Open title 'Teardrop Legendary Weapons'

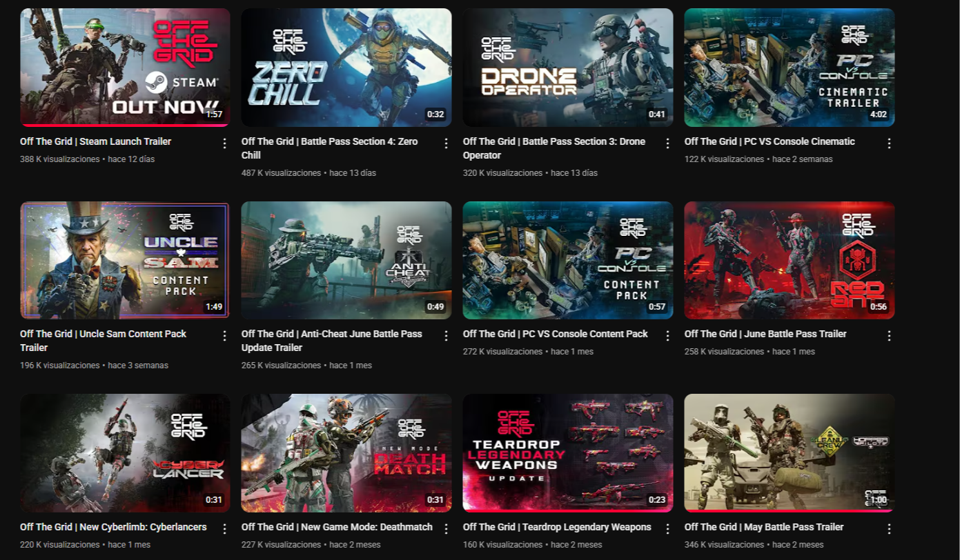pyautogui.click(x=557, y=527)
